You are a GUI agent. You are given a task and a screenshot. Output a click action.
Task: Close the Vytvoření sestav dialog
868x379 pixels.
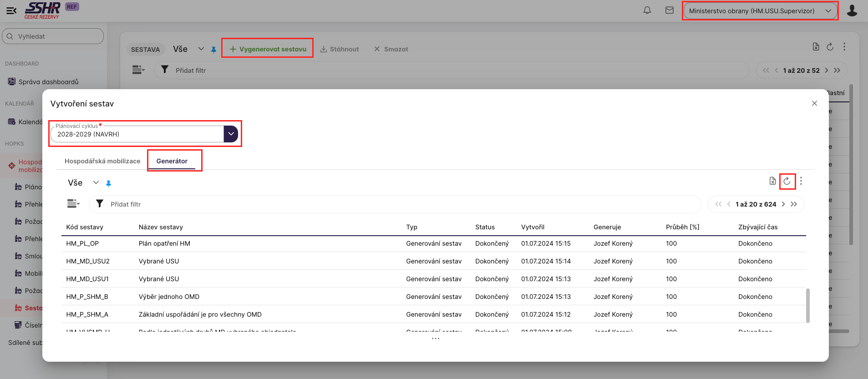[x=814, y=103]
